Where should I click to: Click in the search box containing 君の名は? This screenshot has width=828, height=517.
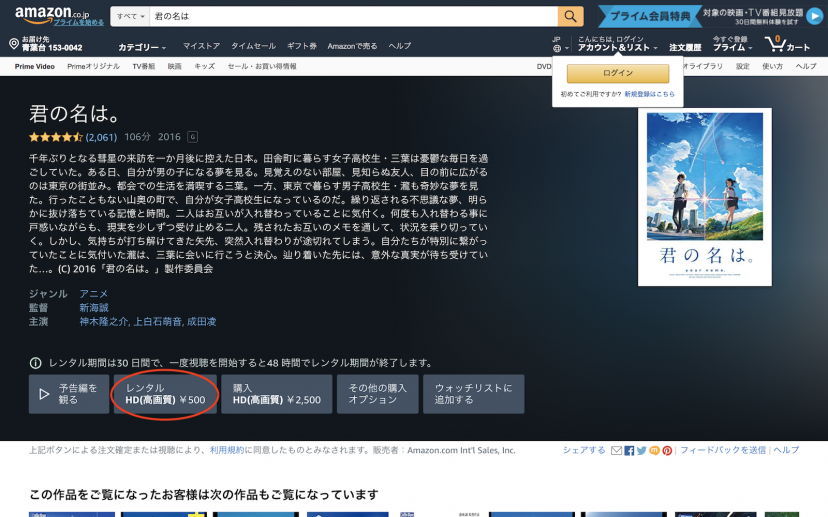tap(354, 16)
